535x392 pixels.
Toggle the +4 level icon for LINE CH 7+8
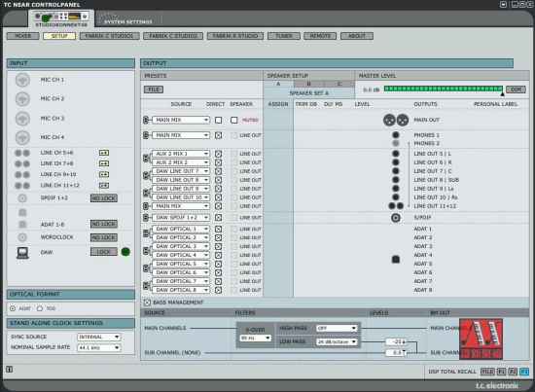pos(104,163)
